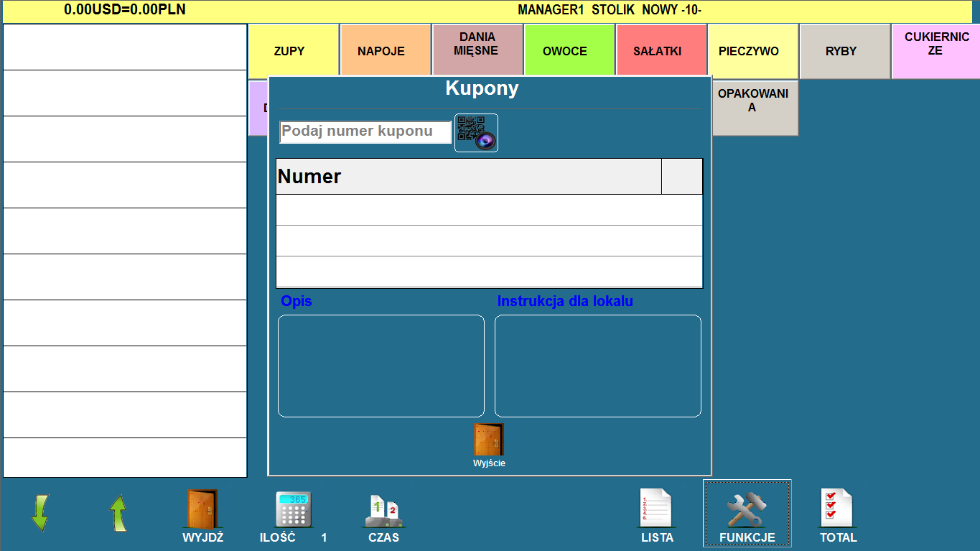The width and height of the screenshot is (980, 551).
Task: Open the LISTA document icon
Action: tap(657, 508)
